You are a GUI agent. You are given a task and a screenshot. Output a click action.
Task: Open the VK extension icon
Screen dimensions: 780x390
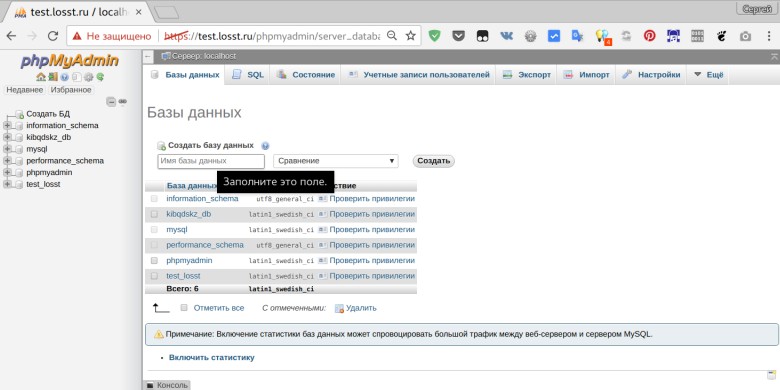(506, 36)
